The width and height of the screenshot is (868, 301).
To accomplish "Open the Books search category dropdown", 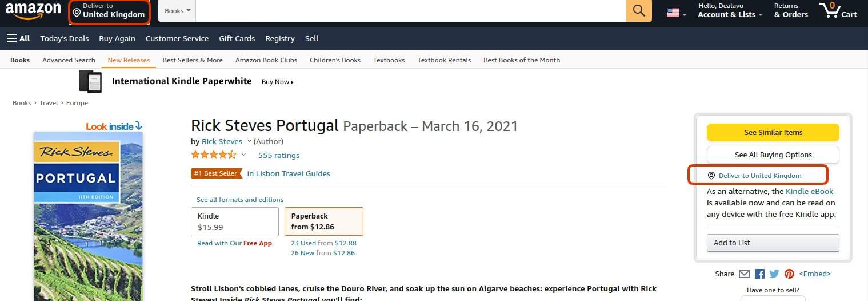I will pos(177,11).
